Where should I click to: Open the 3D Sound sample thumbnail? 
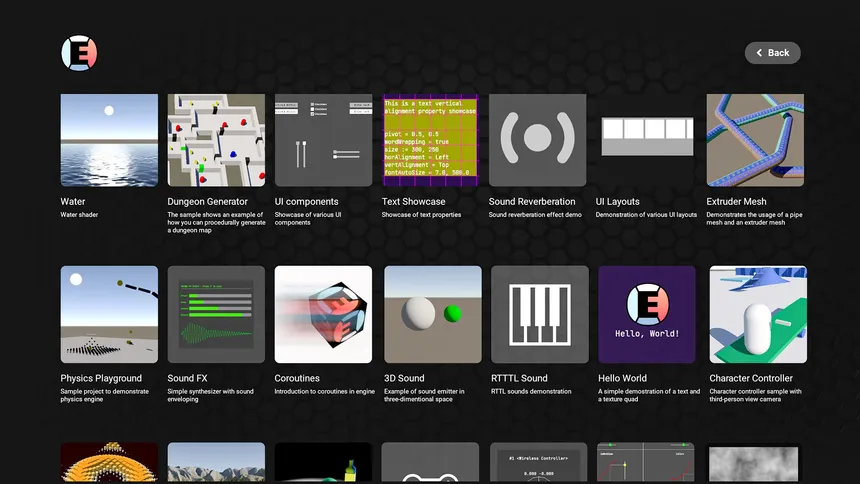coord(432,314)
